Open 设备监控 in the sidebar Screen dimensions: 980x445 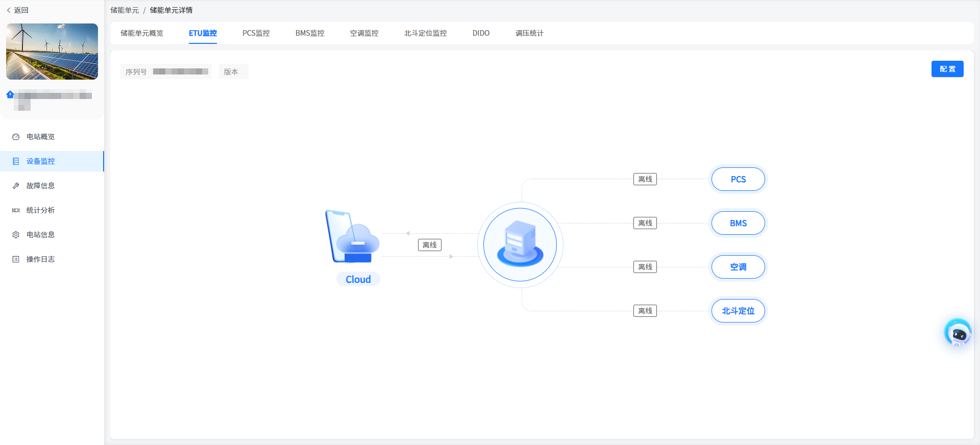(41, 161)
